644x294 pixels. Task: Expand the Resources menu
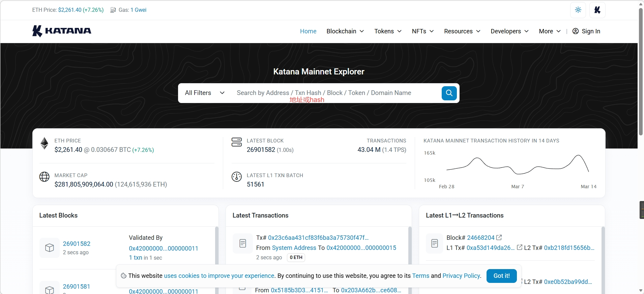click(462, 31)
